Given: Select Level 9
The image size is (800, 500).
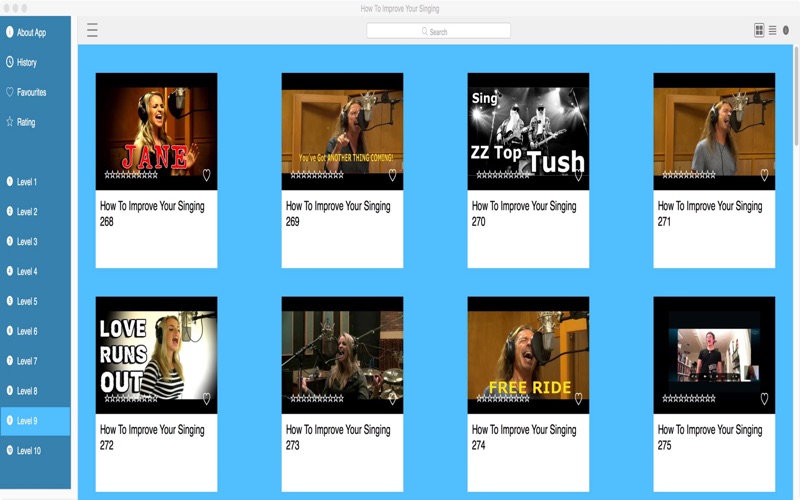Looking at the screenshot, I should click(35, 421).
